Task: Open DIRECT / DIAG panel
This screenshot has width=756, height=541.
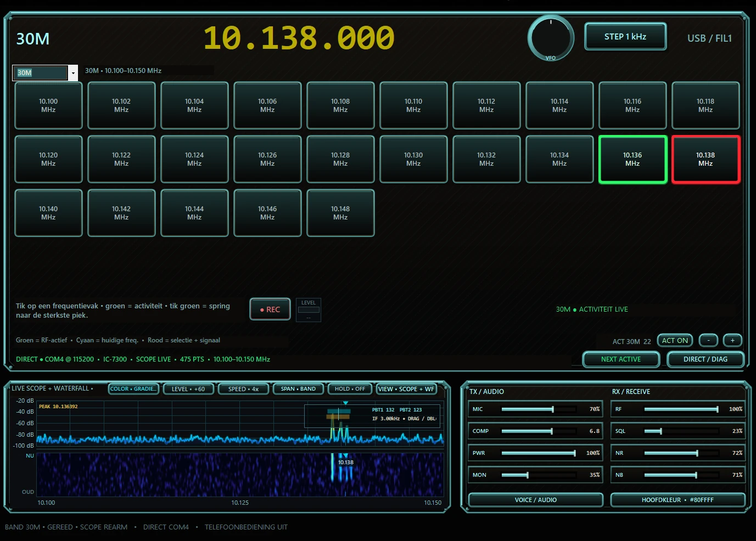Action: 705,359
